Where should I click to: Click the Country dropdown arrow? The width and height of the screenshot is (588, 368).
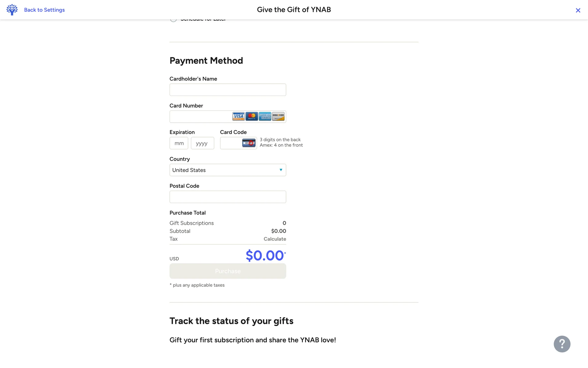pos(281,170)
